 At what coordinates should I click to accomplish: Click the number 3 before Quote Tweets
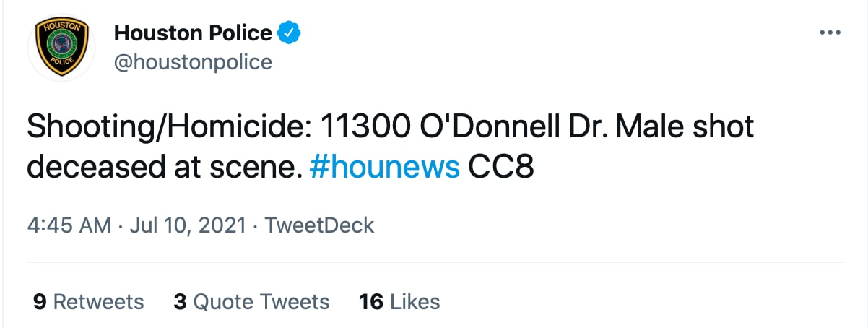click(x=180, y=301)
